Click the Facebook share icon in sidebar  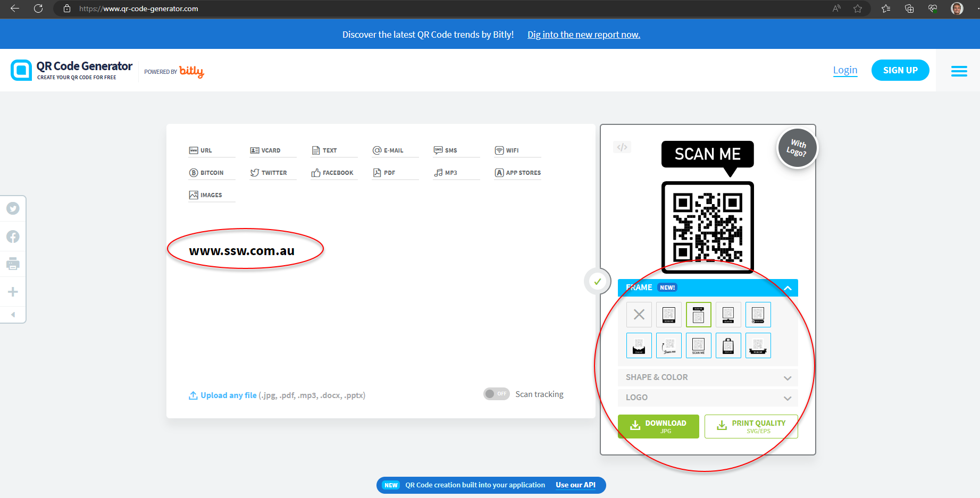(x=13, y=237)
